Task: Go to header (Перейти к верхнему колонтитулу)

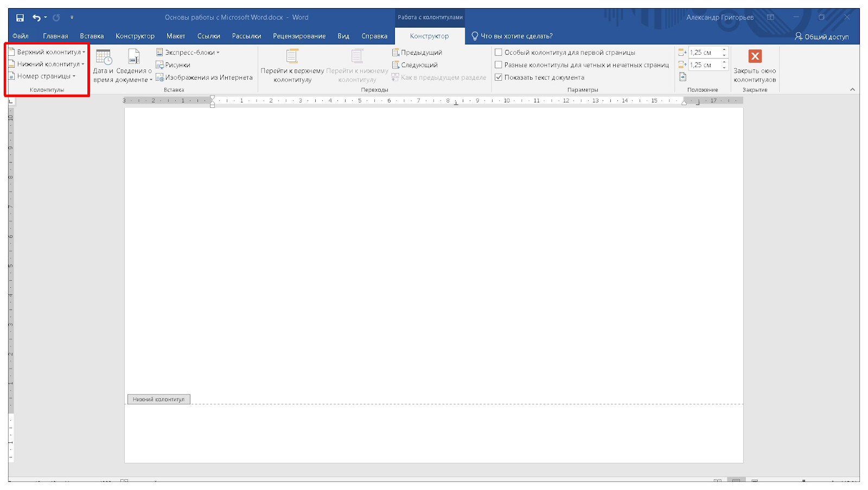Action: [x=292, y=66]
